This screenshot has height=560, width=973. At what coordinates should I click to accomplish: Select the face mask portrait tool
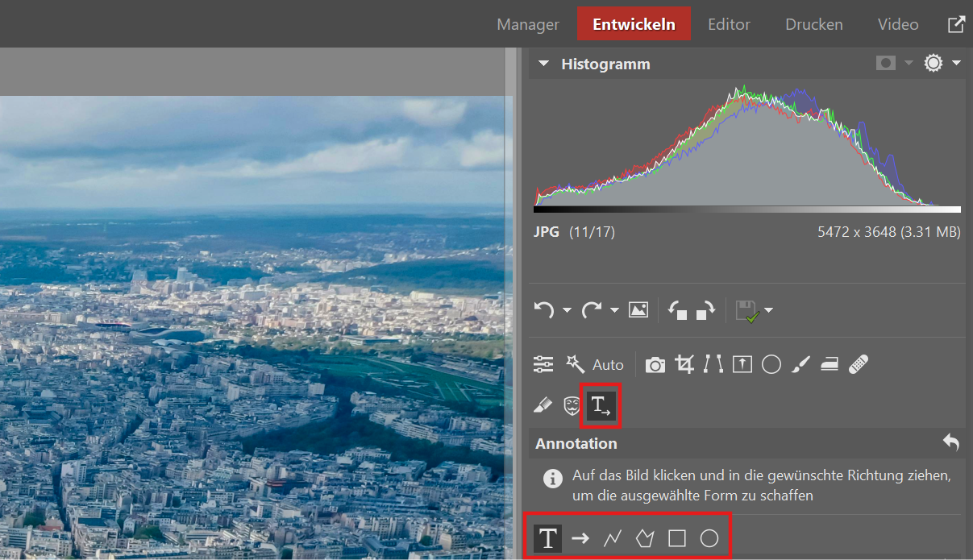coord(572,406)
